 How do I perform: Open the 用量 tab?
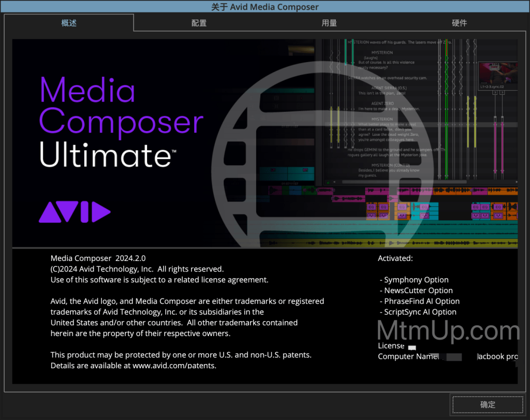(329, 23)
